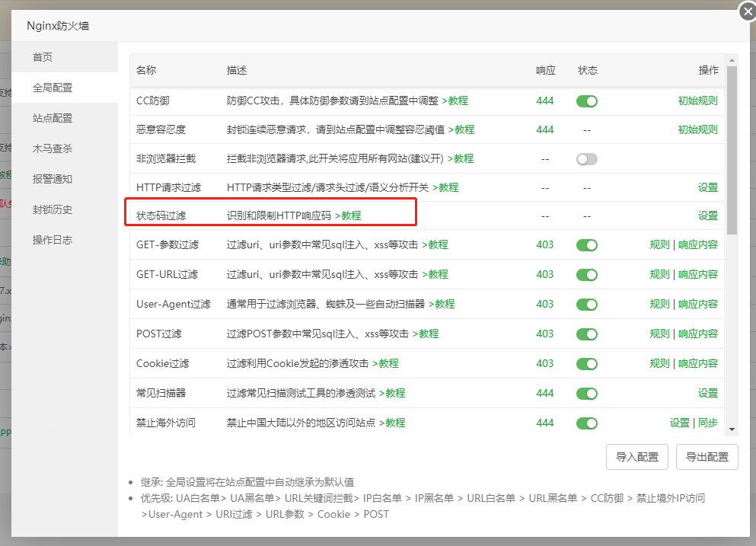Click the 名称 column header
Screen dimensions: 756x546
146,70
